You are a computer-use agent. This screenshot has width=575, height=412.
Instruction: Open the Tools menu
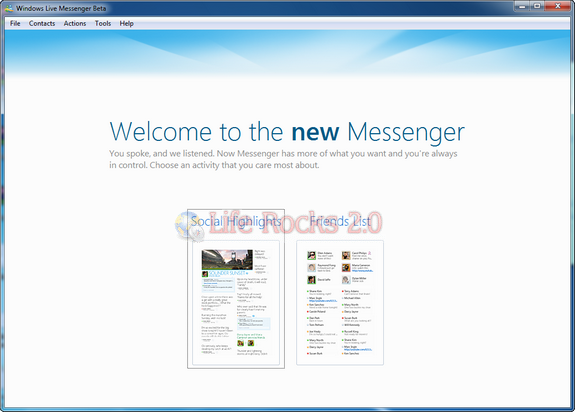click(x=103, y=23)
